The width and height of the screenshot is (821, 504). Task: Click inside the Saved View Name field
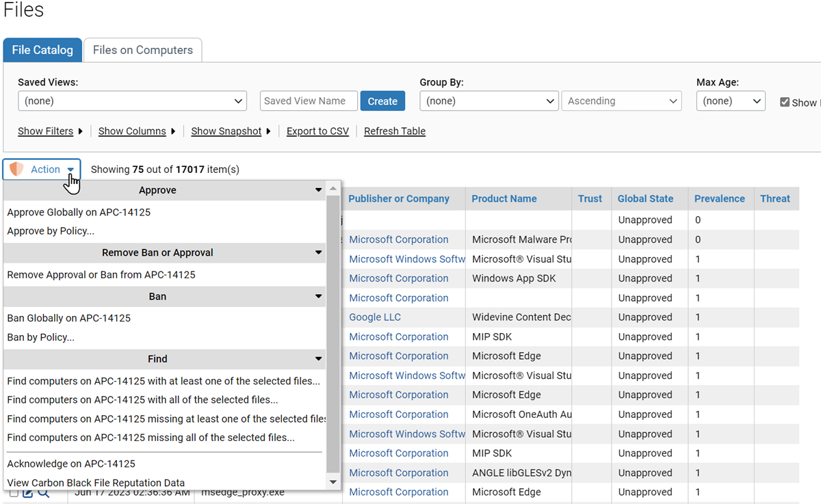coord(308,101)
